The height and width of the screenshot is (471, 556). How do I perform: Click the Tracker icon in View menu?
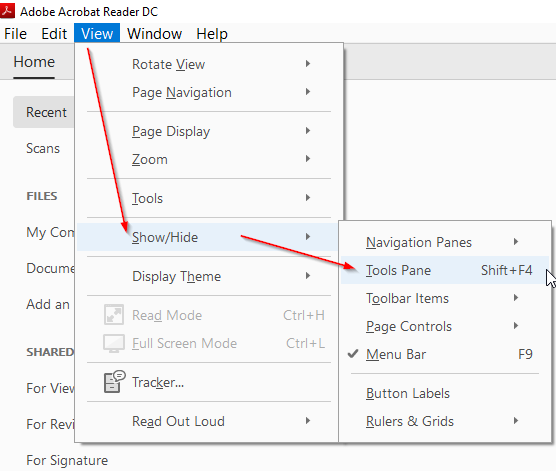114,382
